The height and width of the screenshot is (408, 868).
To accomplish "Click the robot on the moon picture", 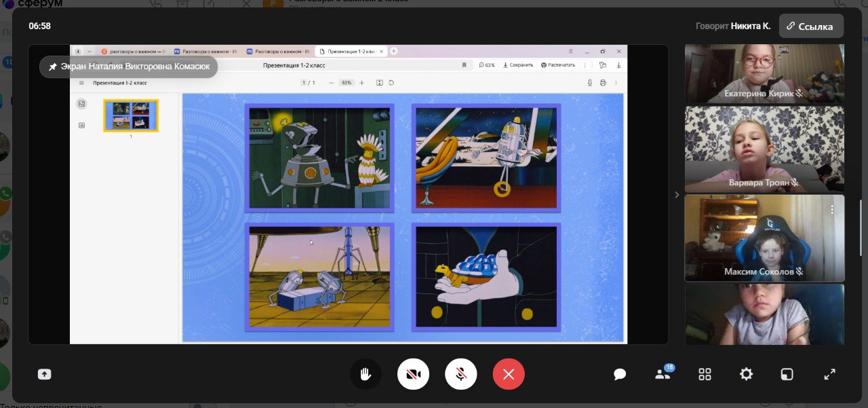I will pyautogui.click(x=486, y=157).
